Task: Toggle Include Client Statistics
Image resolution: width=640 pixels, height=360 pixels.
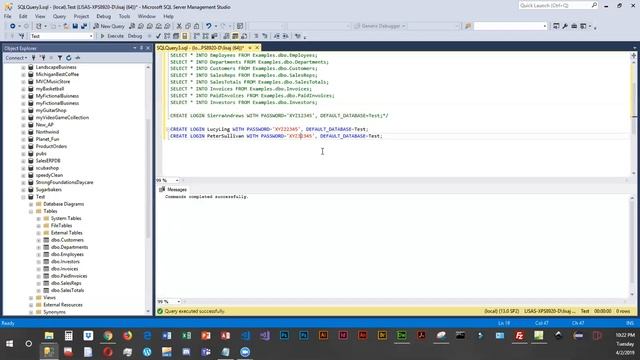Action: (214, 36)
